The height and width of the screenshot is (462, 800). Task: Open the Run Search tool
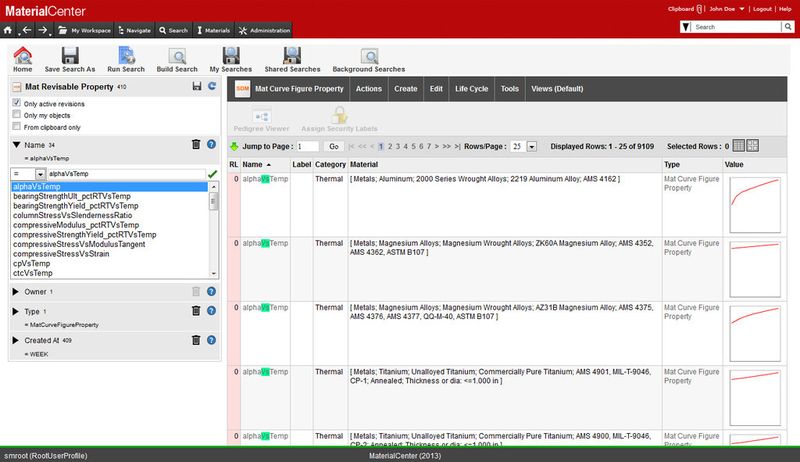tap(126, 56)
